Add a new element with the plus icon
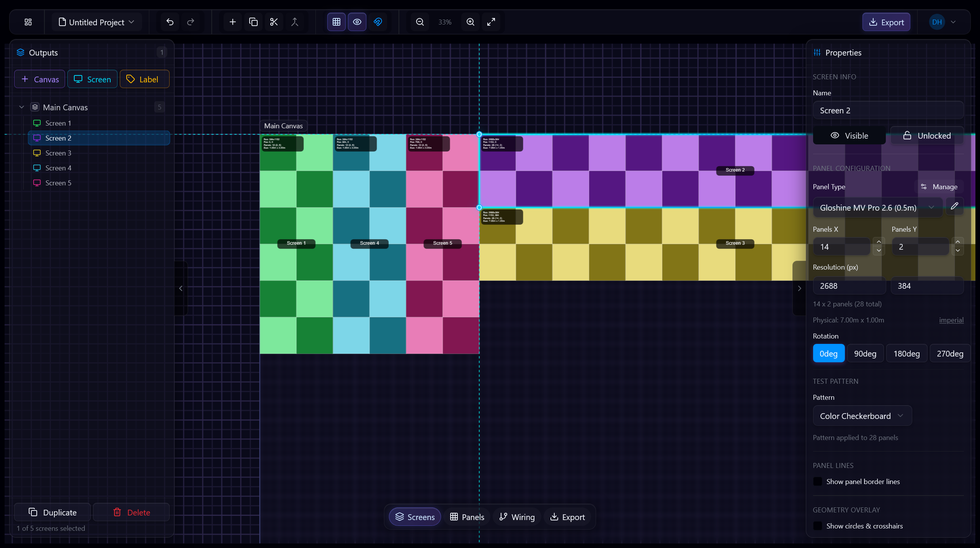The height and width of the screenshot is (548, 980). point(232,22)
